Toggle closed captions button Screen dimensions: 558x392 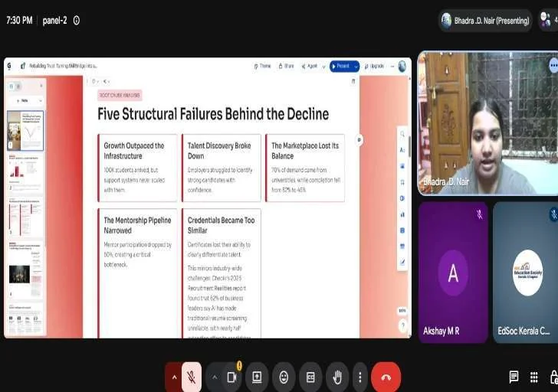click(310, 377)
